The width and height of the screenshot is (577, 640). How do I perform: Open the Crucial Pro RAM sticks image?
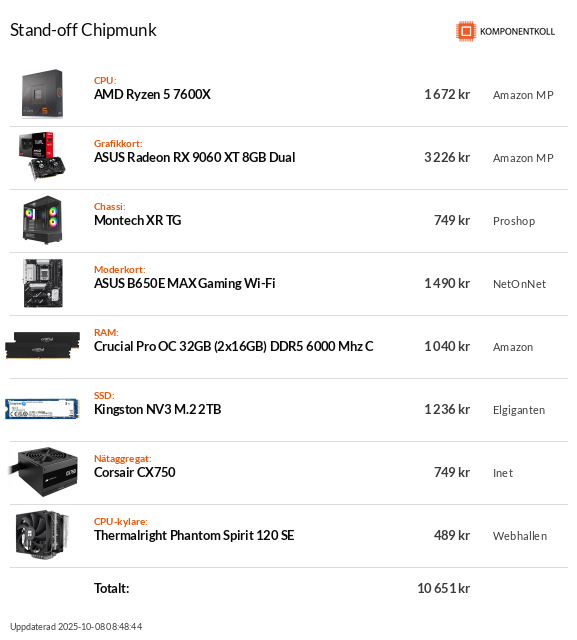(x=42, y=346)
